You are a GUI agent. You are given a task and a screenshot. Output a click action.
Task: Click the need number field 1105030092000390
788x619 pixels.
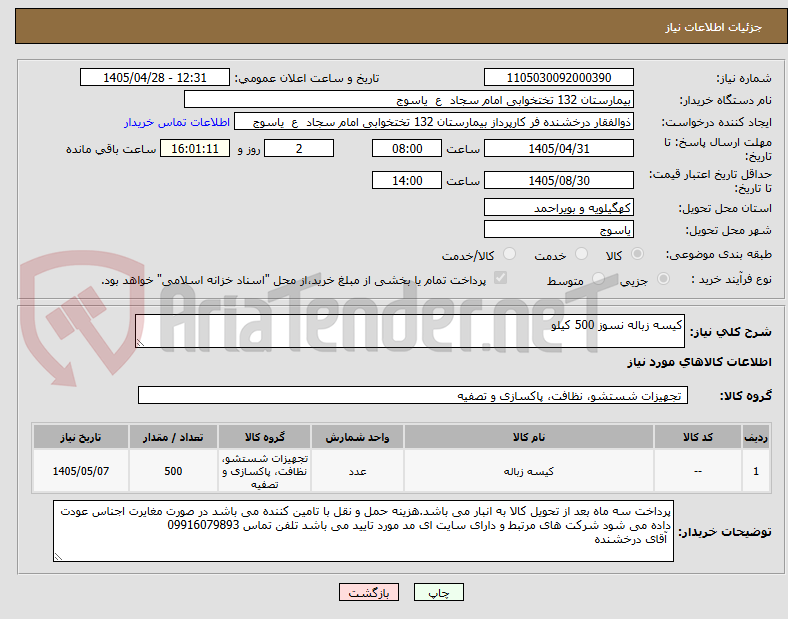tap(558, 77)
